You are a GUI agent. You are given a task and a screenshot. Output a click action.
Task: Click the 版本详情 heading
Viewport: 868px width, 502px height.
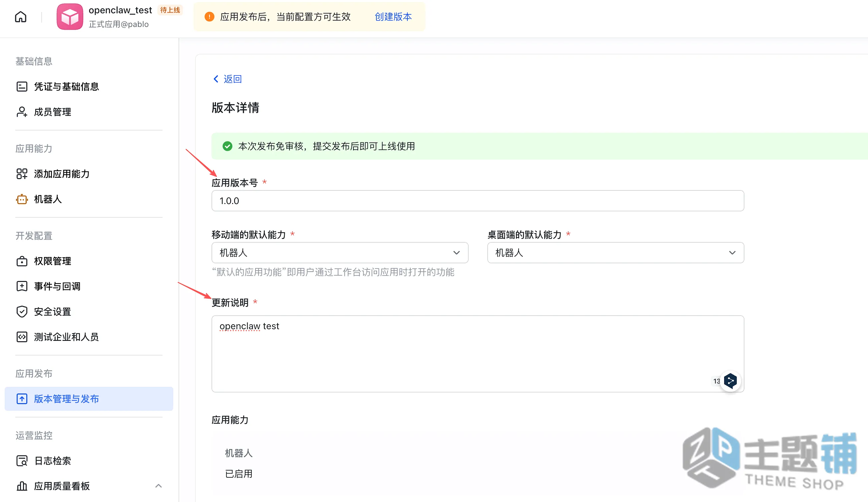point(235,108)
